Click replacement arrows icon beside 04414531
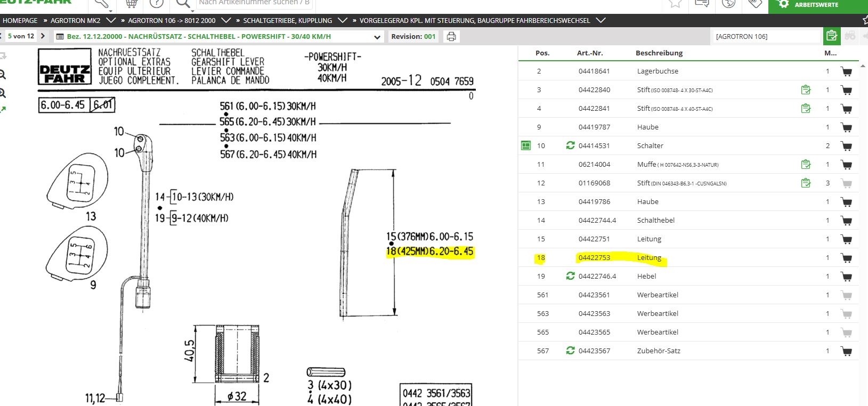Viewport: 868px width, 406px height. pyautogui.click(x=570, y=145)
